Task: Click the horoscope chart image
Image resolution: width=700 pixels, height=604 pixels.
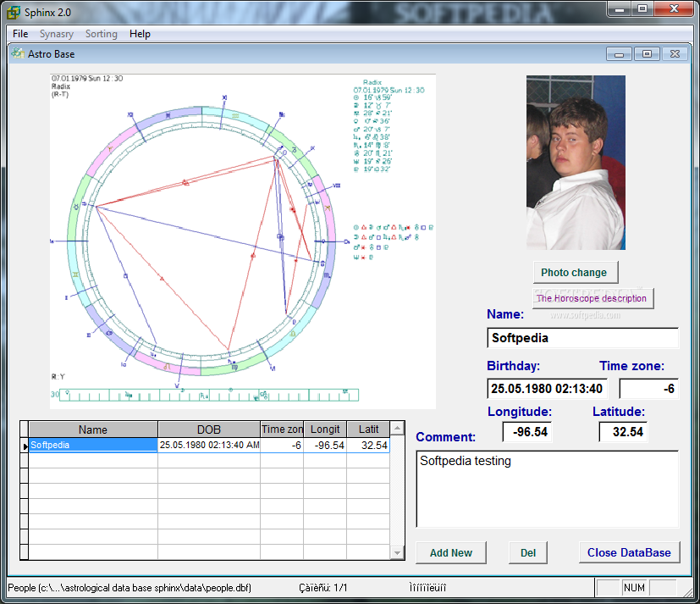Action: pyautogui.click(x=242, y=241)
